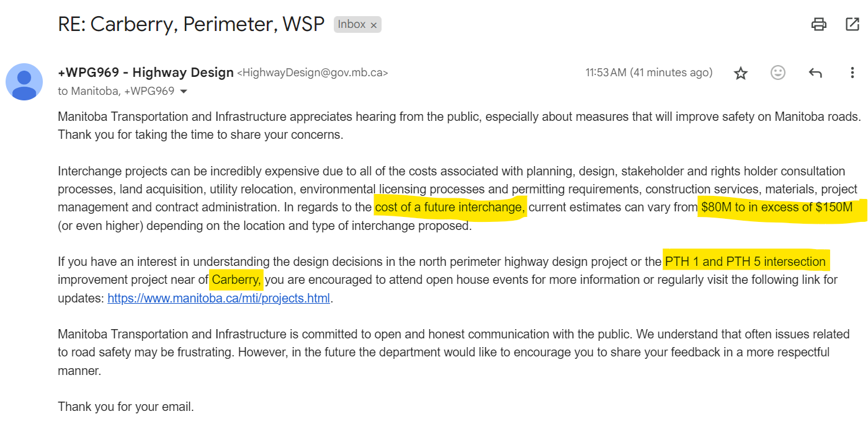The height and width of the screenshot is (432, 868).
Task: Expand recipient details arrow beside +WPG969
Action: point(183,92)
